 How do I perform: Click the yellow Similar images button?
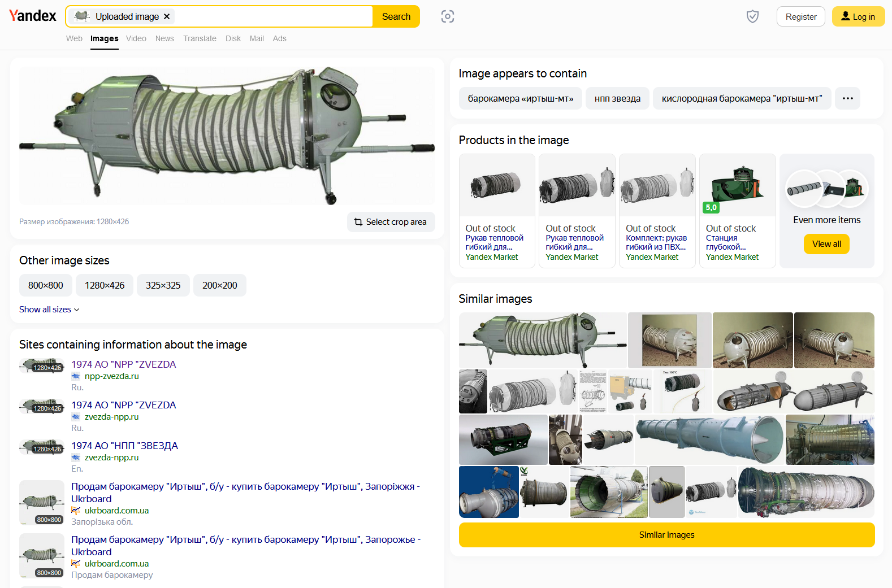pos(666,535)
